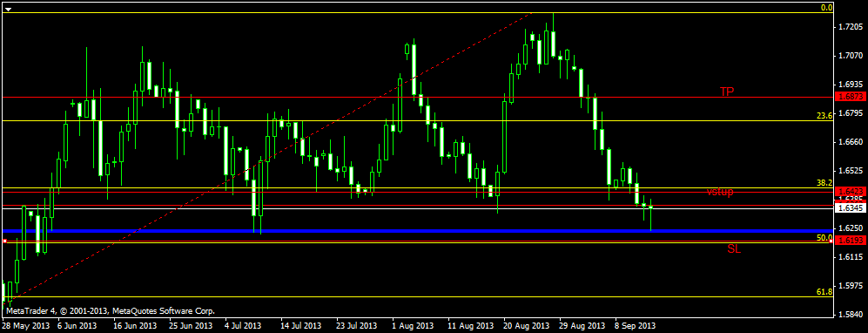Click the chart shift triangle at top-left
868x333 pixels.
click(9, 9)
